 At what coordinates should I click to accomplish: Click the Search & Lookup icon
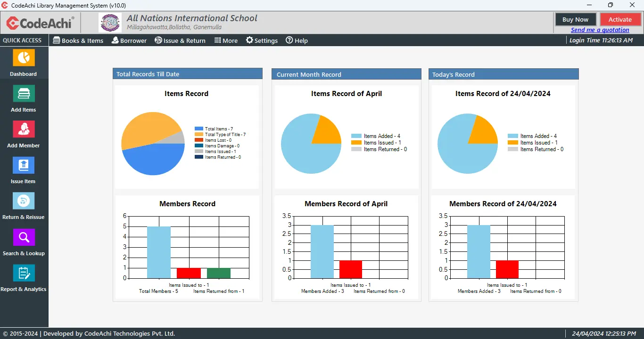click(24, 237)
